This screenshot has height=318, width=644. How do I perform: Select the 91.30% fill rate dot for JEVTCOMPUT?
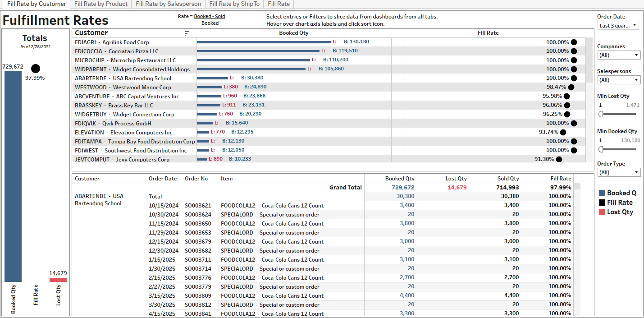click(559, 159)
